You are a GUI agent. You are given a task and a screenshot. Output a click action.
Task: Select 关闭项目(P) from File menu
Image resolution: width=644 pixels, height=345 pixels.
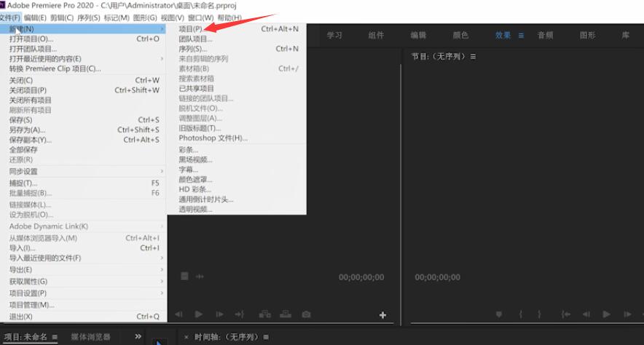(x=84, y=90)
